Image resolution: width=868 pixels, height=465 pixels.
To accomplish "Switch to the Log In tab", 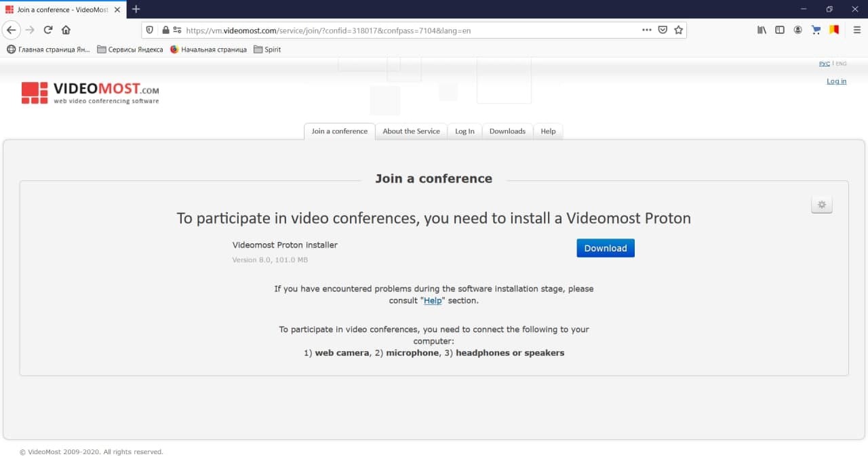I will click(465, 132).
